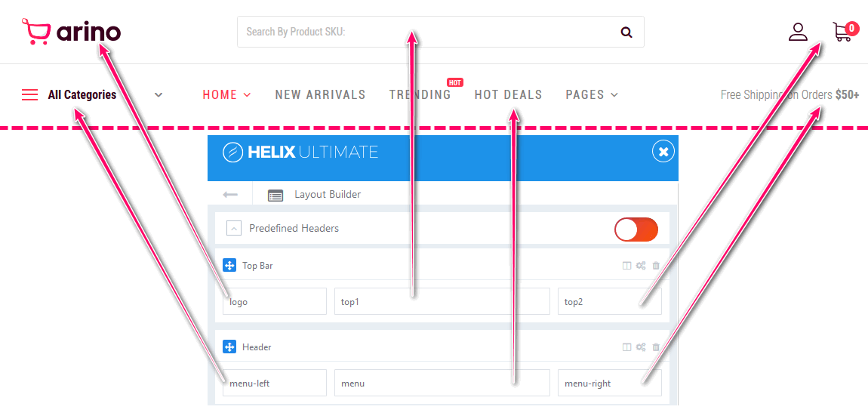868x419 pixels.
Task: Open Top Bar row settings gears
Action: click(x=641, y=266)
